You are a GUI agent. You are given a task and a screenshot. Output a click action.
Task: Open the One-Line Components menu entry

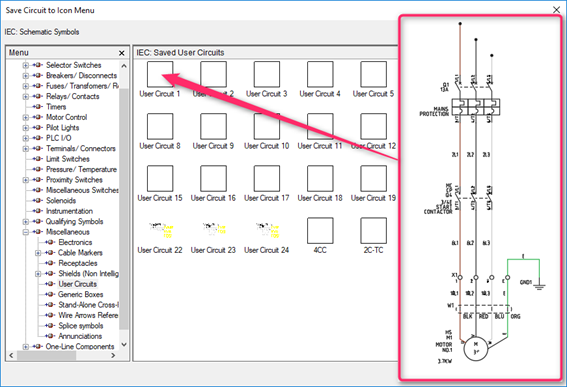pyautogui.click(x=80, y=346)
